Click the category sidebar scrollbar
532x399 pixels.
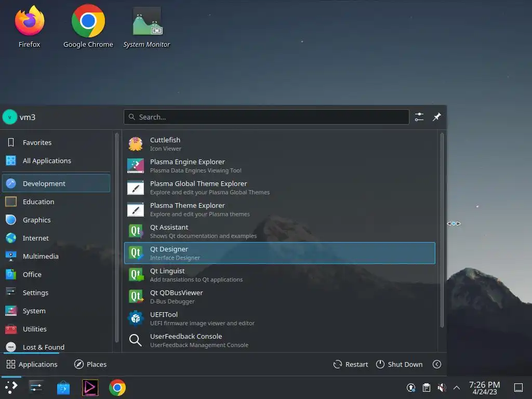(x=117, y=237)
